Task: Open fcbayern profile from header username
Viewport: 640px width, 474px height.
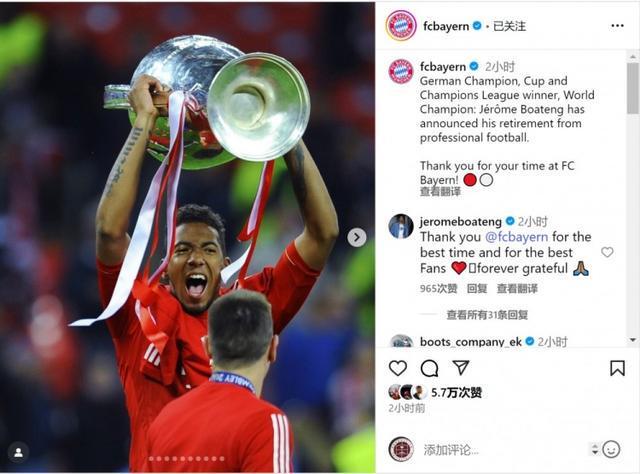Action: (x=446, y=26)
